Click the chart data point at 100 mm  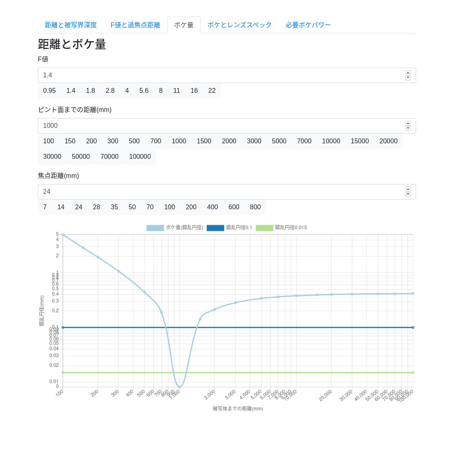coord(63,235)
